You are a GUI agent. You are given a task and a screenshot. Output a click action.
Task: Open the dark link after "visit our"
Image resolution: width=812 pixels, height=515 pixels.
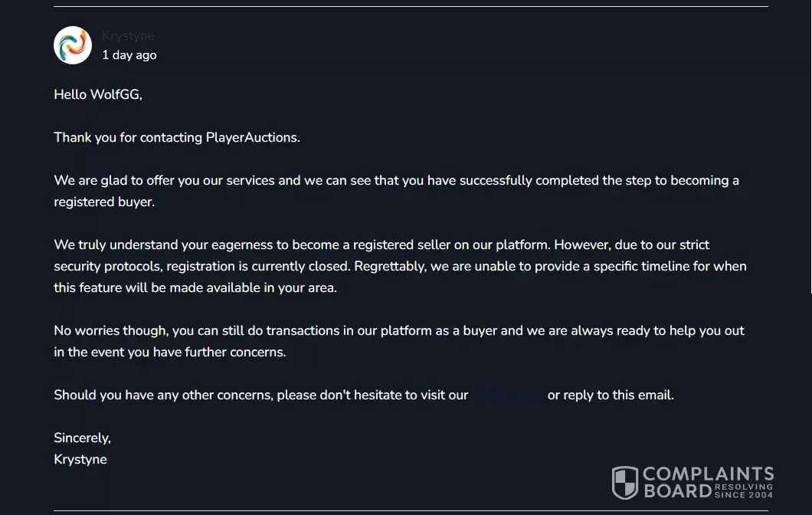pyautogui.click(x=508, y=395)
